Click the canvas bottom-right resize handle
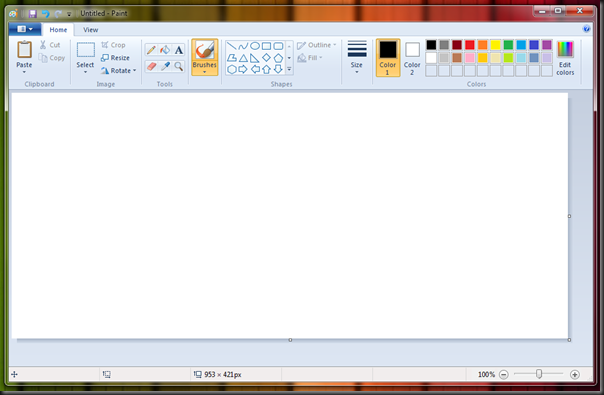Viewport: 604px width, 395px height. tap(569, 340)
